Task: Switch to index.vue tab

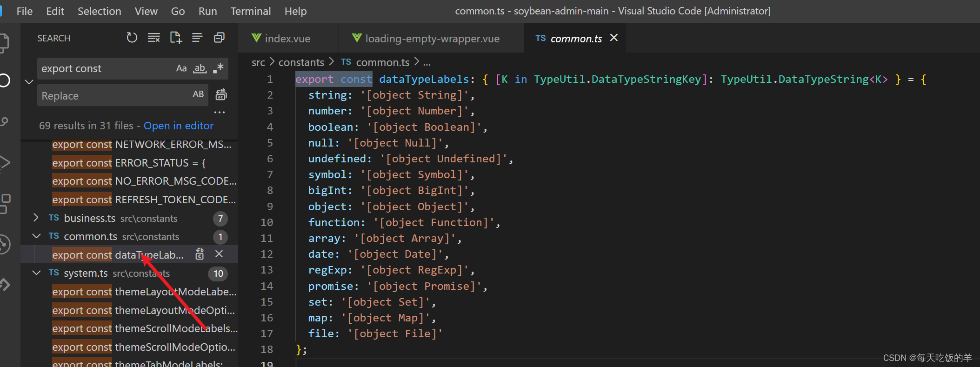Action: pos(287,39)
